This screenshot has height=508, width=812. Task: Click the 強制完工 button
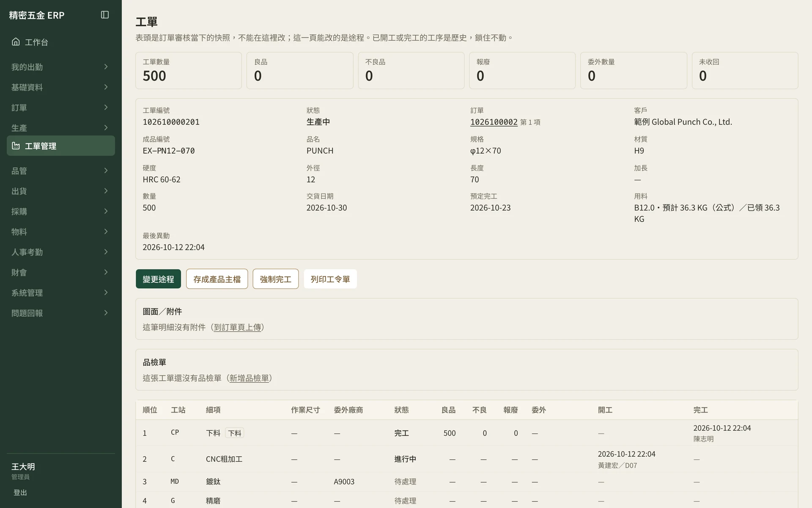(275, 279)
